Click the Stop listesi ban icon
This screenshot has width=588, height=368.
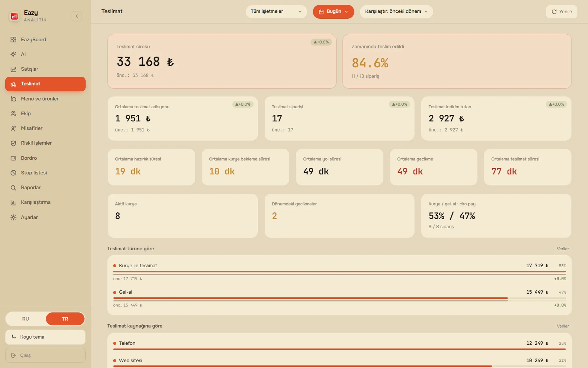(x=13, y=173)
